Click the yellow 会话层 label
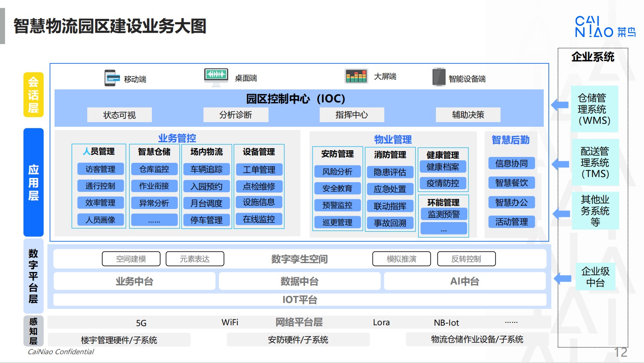 coord(34,95)
